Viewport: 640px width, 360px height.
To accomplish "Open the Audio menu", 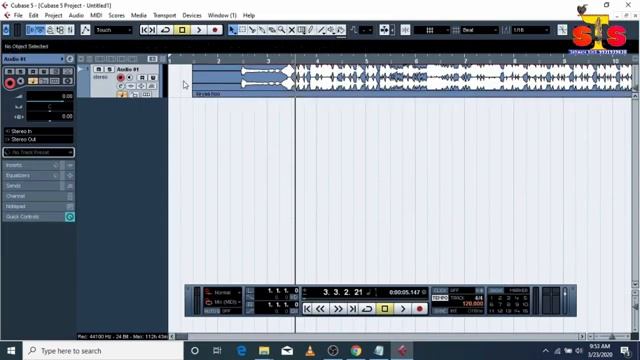I will [76, 15].
